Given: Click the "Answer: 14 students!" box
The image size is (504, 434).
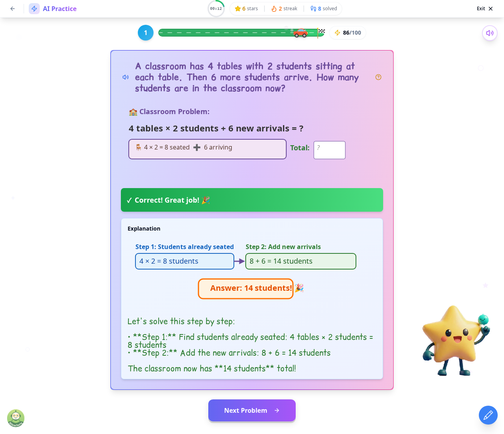Looking at the screenshot, I should click(246, 288).
